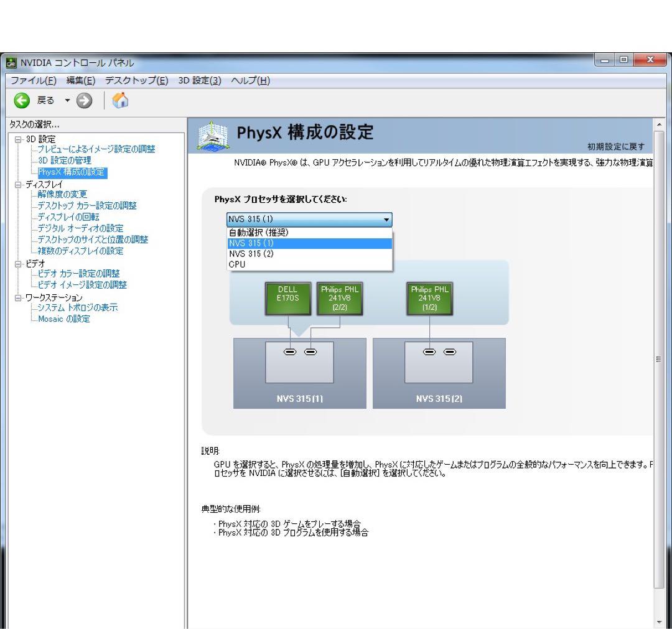Open 複数のディスプレイの設定 page
672x629 pixels.
click(x=80, y=251)
